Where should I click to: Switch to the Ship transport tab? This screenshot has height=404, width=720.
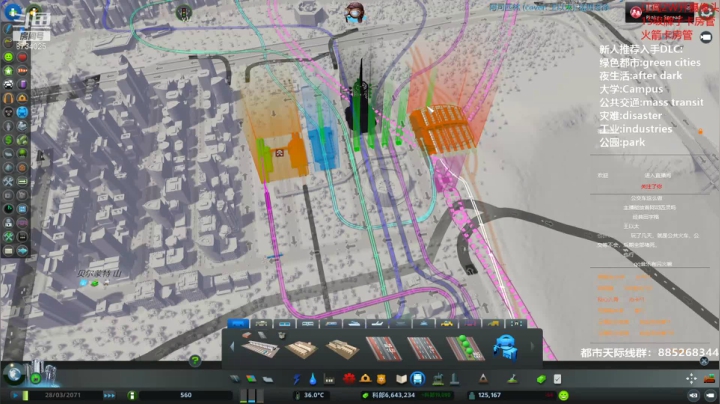click(354, 324)
